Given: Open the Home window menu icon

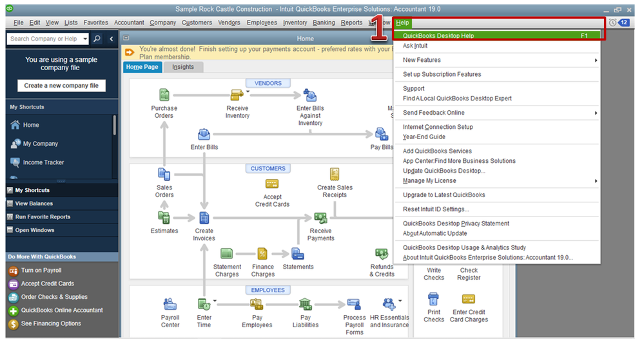Looking at the screenshot, I should tap(126, 38).
